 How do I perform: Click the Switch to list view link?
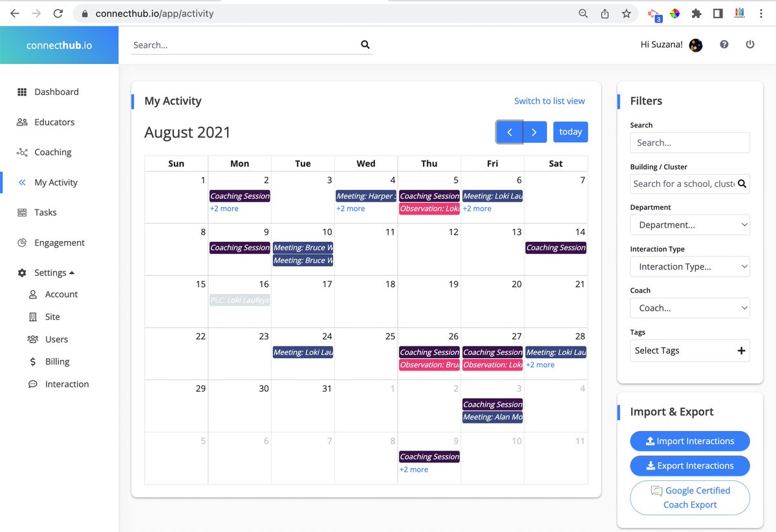(549, 101)
